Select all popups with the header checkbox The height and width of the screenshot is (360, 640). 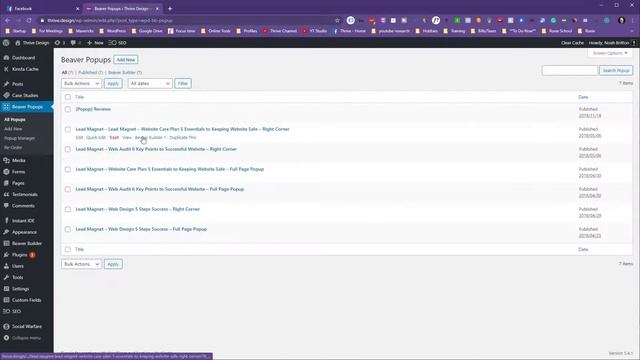68,97
